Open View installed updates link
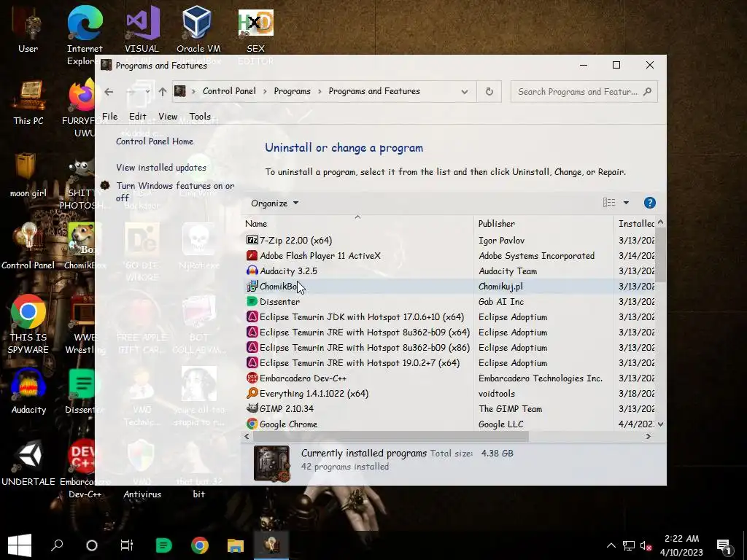 coord(161,168)
